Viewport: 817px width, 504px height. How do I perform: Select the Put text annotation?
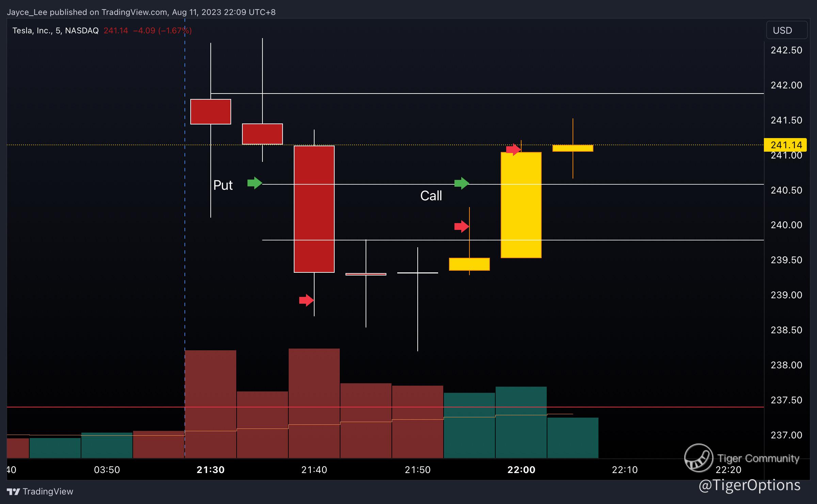pos(223,185)
